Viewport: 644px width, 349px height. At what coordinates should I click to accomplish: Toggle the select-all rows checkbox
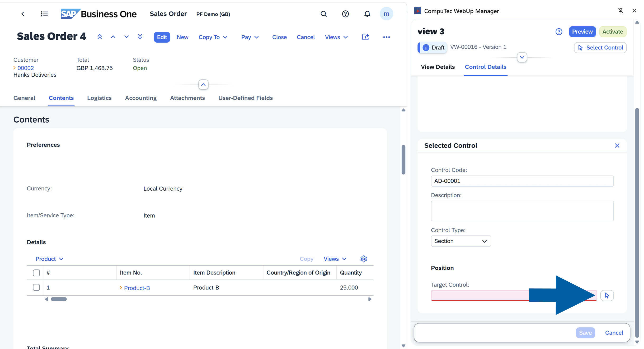[x=36, y=273]
